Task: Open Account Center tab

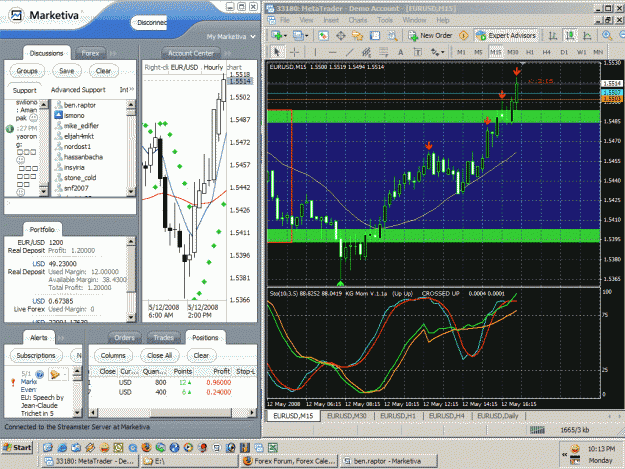Action: (x=191, y=53)
